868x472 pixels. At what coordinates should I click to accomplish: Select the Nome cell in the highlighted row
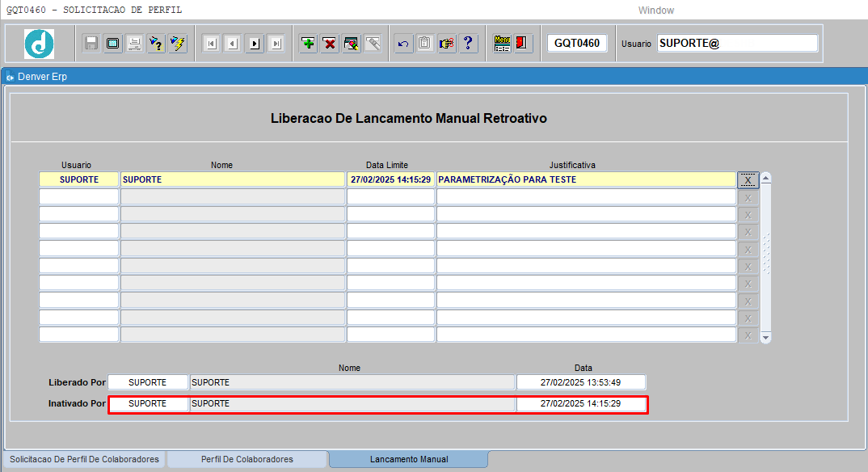click(233, 180)
